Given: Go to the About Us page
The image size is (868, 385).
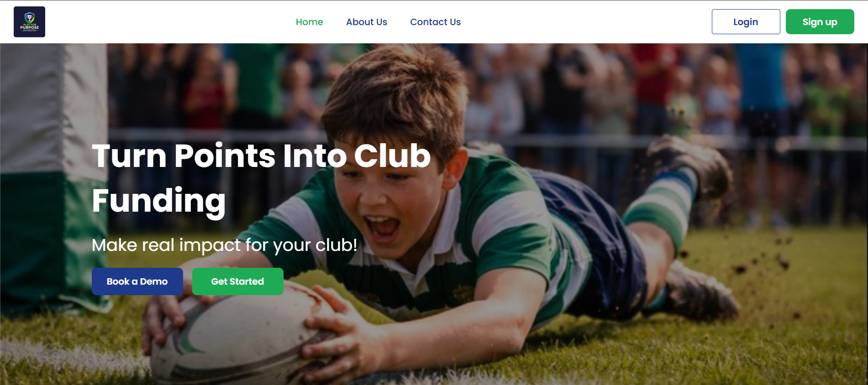Looking at the screenshot, I should [x=366, y=22].
